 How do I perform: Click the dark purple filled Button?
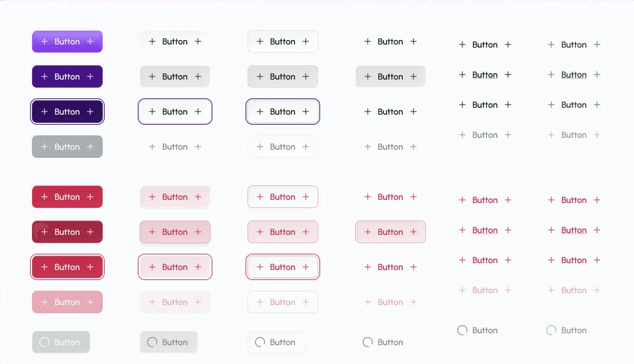tap(67, 76)
